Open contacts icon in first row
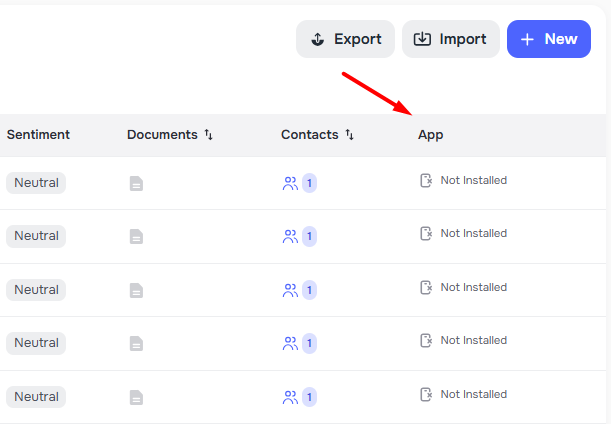The width and height of the screenshot is (611, 424). 290,183
